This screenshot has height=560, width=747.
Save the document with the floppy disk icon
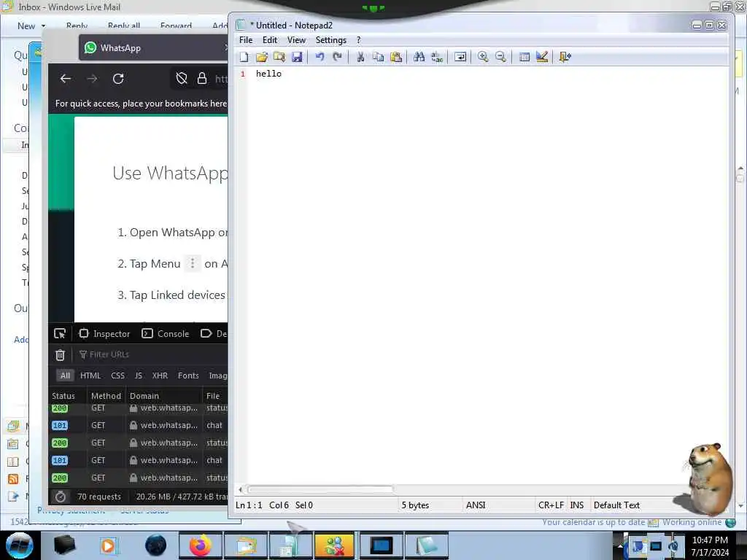coord(297,57)
